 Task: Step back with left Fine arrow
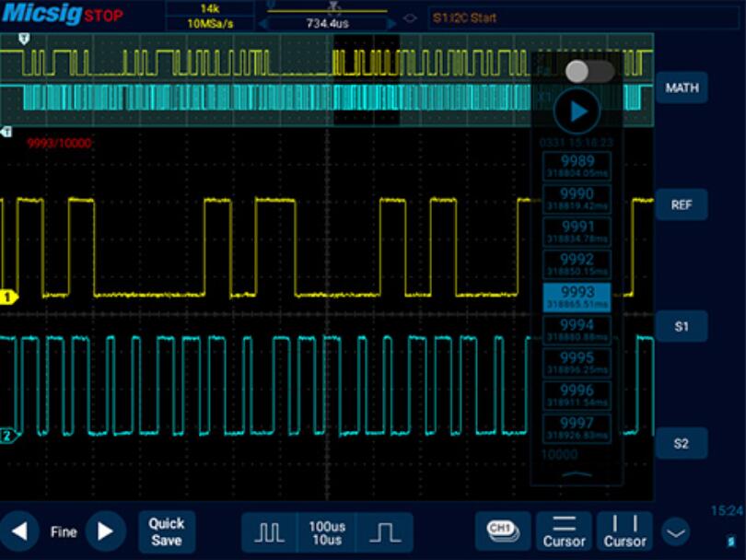point(19,531)
